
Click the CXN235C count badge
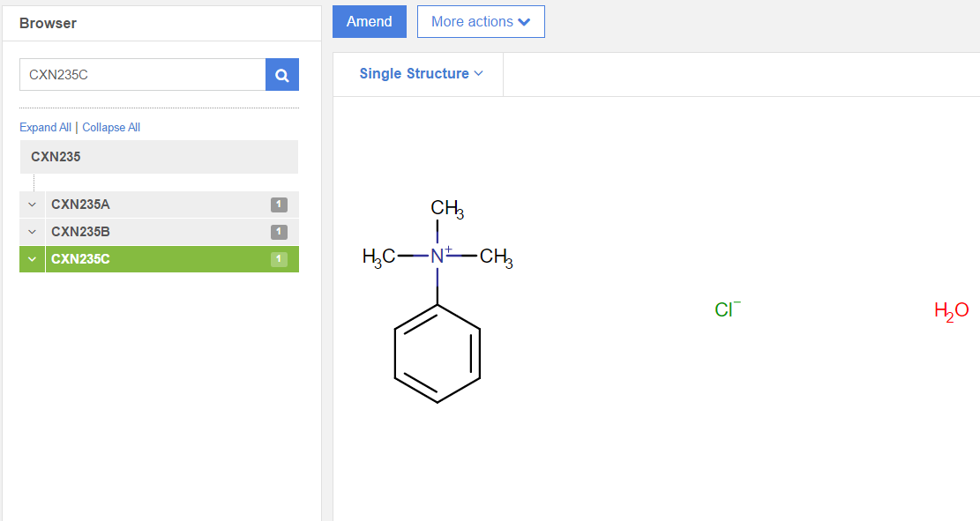pos(279,259)
